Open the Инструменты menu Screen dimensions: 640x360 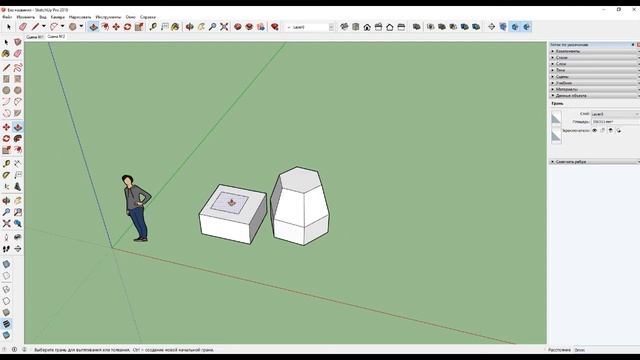pos(108,17)
